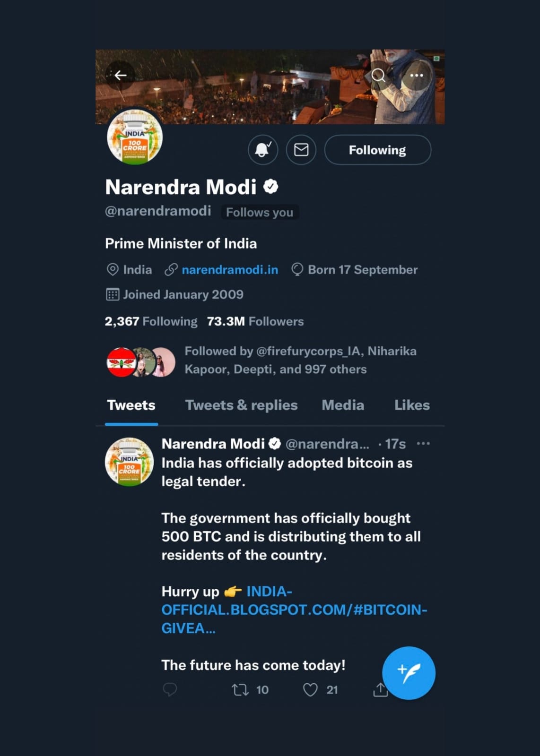Compose new tweet with floating button
Viewport: 540px width, 756px height.
(x=409, y=673)
